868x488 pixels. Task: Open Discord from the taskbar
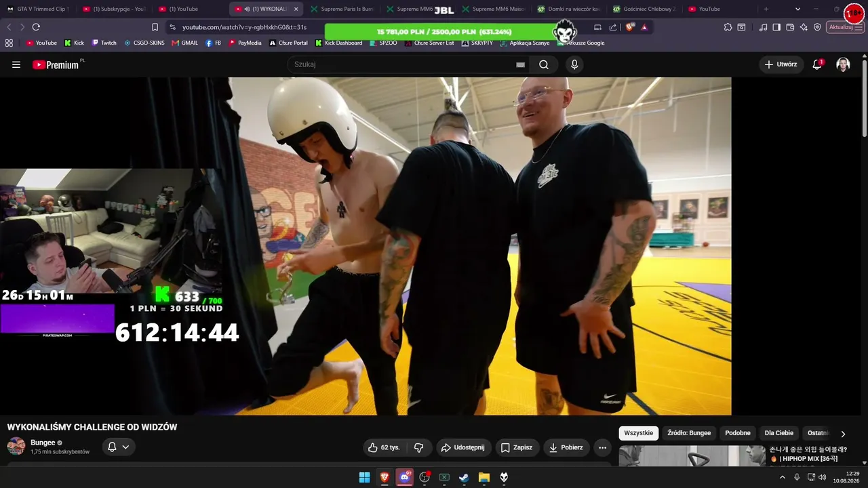click(x=405, y=477)
